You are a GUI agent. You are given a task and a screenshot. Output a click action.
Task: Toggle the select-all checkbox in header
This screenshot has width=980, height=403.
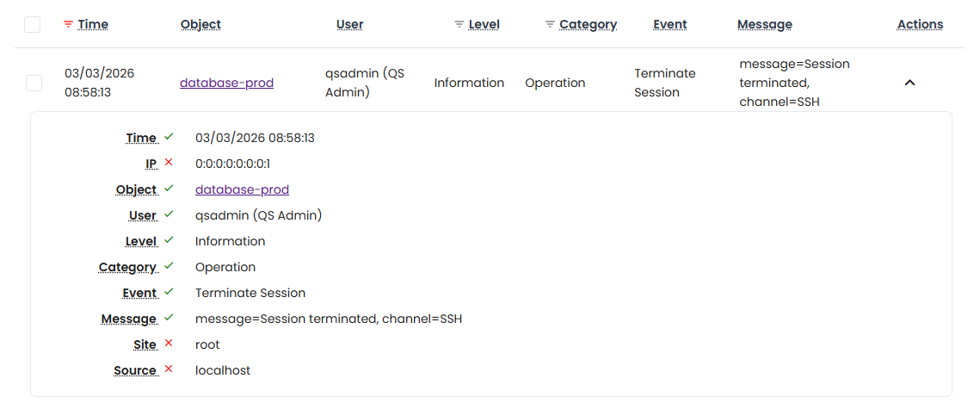pyautogui.click(x=33, y=25)
